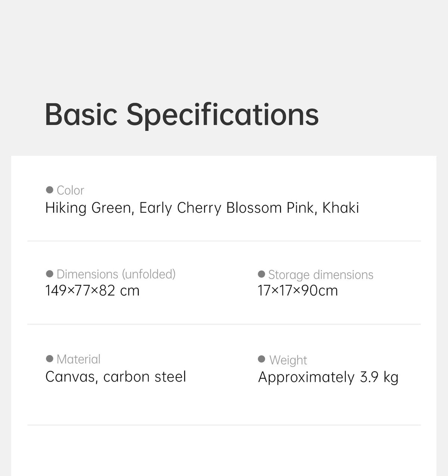Click the Basic Specifications heading
Screen dimensions: 448x476
182,115
